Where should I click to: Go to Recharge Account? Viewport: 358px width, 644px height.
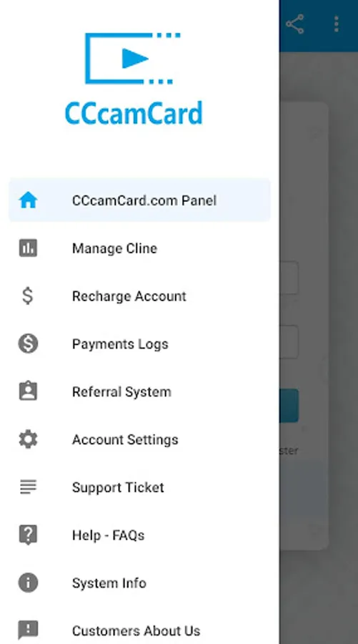[x=140, y=296]
